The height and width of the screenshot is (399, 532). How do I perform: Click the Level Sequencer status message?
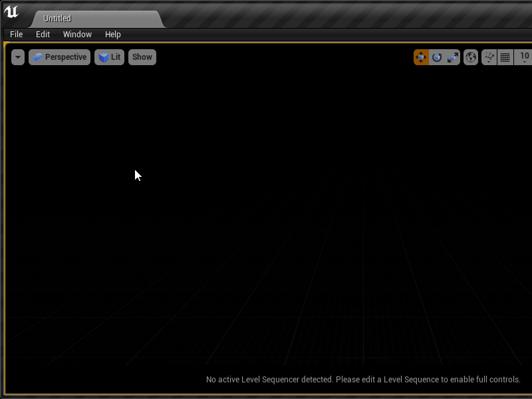pos(363,379)
